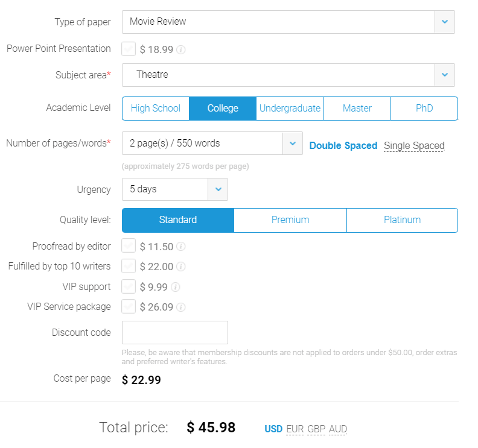Enable the Power Point Presentation checkbox
This screenshot has width=478, height=448.
pyautogui.click(x=129, y=49)
